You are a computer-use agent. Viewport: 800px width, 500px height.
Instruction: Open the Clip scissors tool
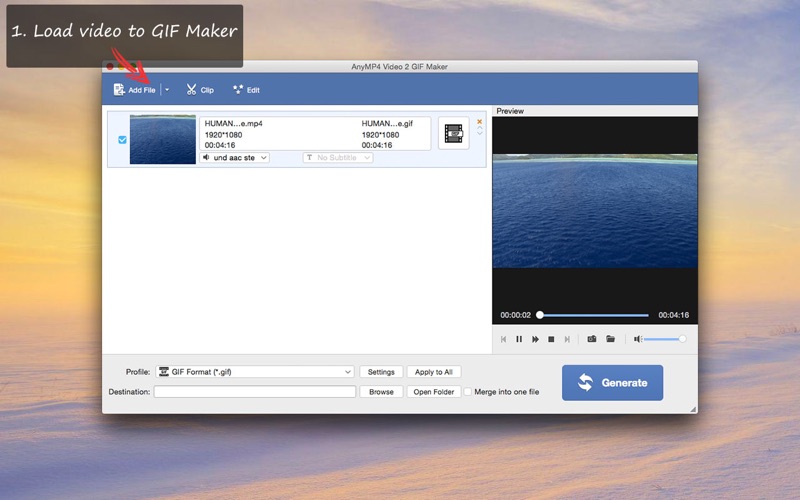[x=191, y=90]
